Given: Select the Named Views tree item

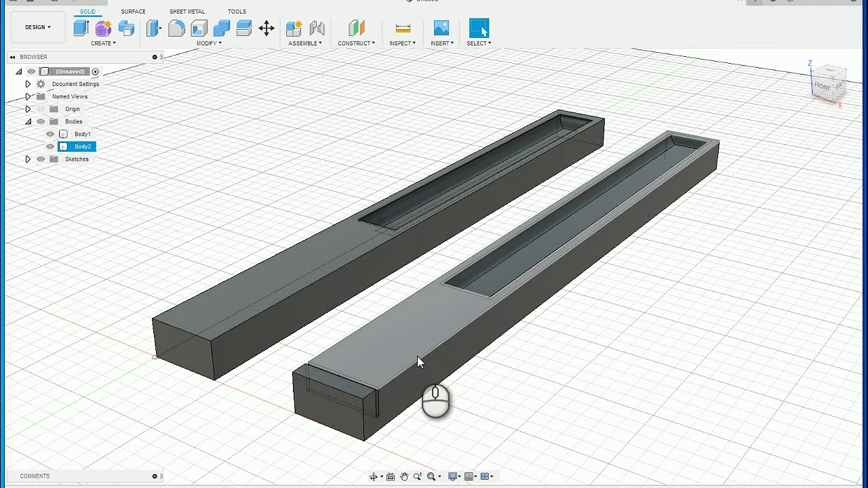Looking at the screenshot, I should pyautogui.click(x=70, y=96).
